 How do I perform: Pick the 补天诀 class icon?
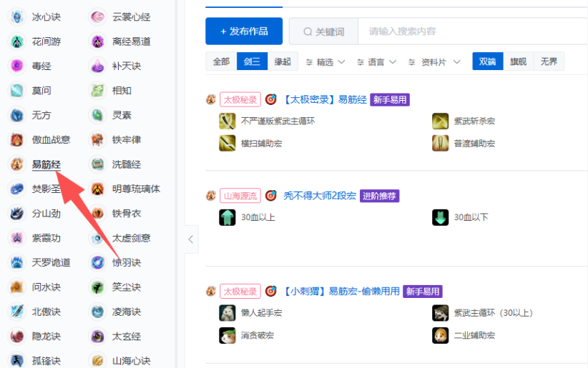(97, 66)
